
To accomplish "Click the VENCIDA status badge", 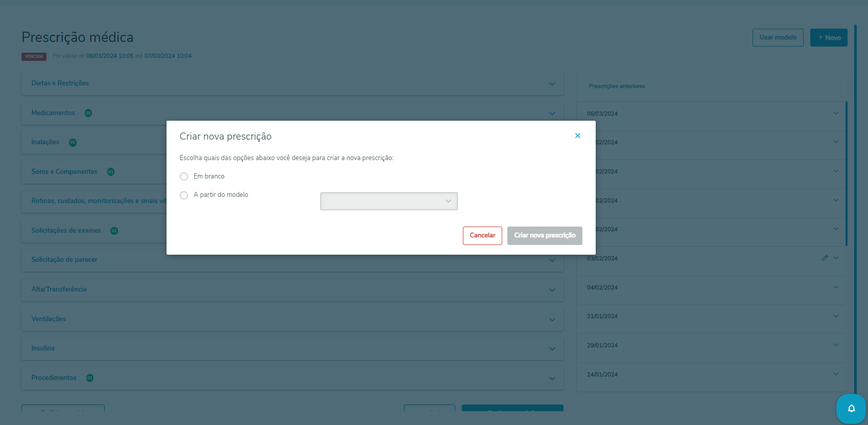I will pos(34,56).
